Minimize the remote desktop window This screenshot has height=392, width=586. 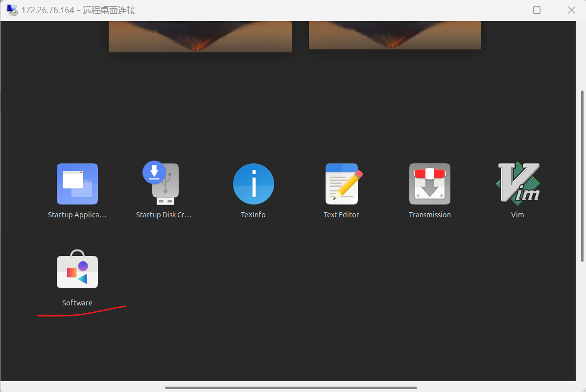point(503,10)
